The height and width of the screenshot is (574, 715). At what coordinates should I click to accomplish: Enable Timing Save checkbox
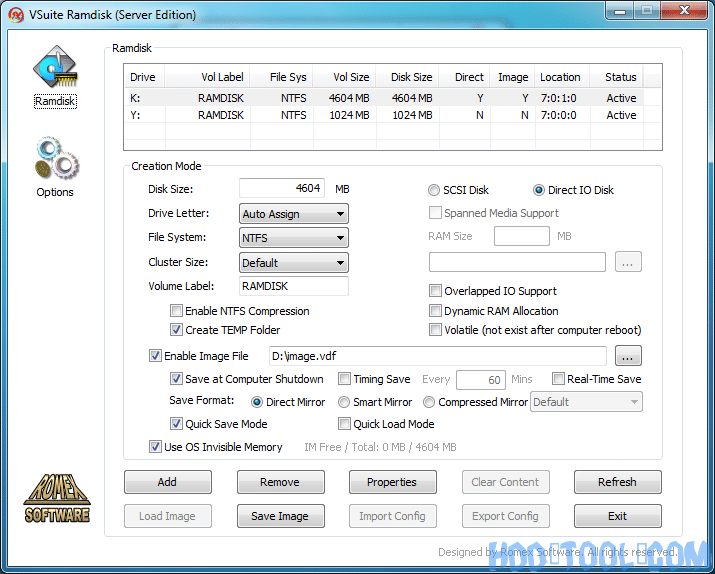[x=344, y=379]
